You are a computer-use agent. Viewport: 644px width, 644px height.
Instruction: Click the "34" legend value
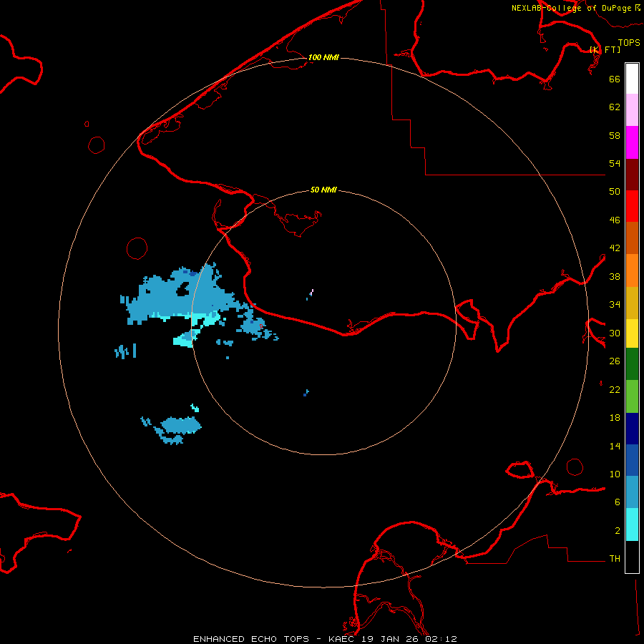click(x=615, y=305)
